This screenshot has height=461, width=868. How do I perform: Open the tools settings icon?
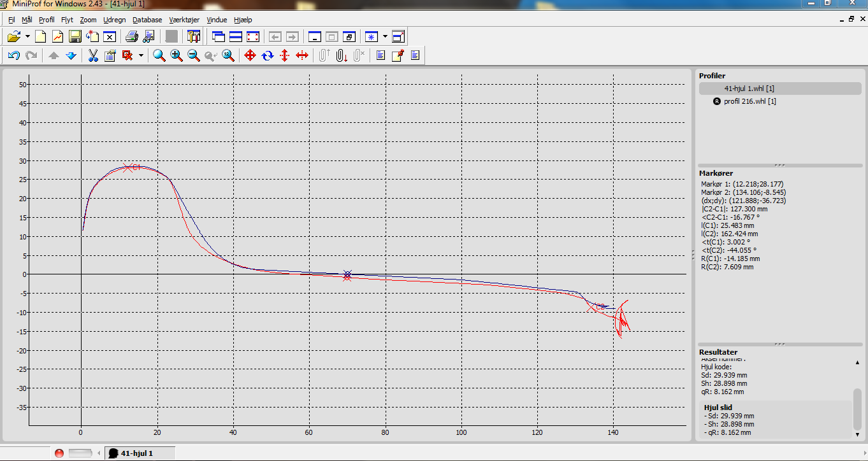coord(194,36)
